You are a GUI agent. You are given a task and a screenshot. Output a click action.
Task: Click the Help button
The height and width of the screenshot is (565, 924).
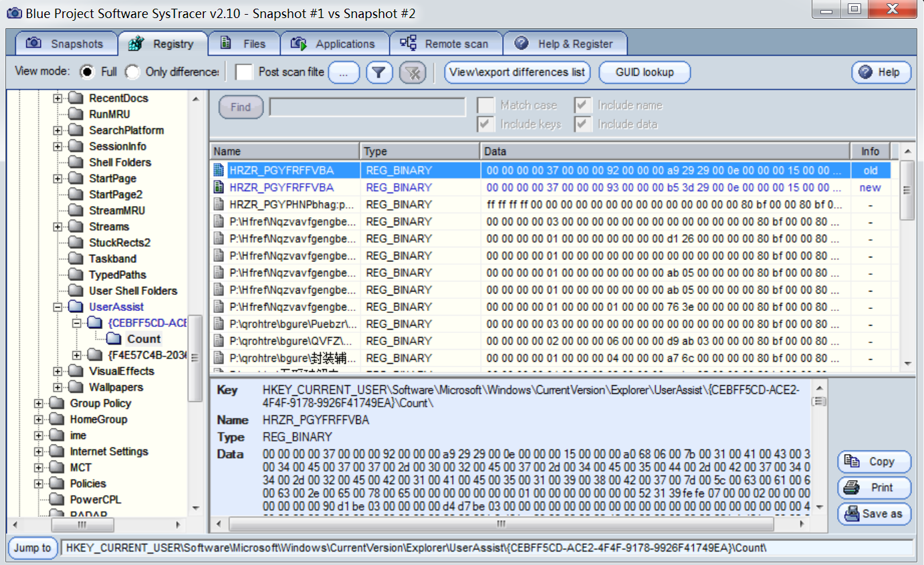coord(881,72)
